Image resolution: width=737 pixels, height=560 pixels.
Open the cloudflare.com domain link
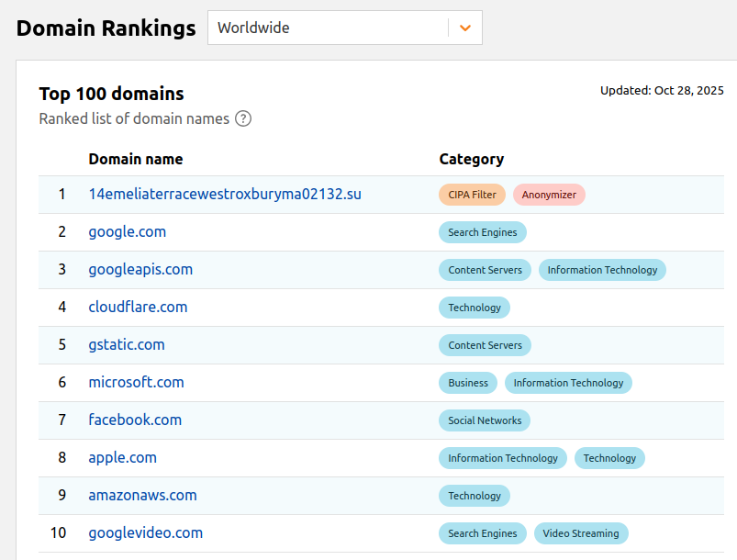[x=138, y=307]
